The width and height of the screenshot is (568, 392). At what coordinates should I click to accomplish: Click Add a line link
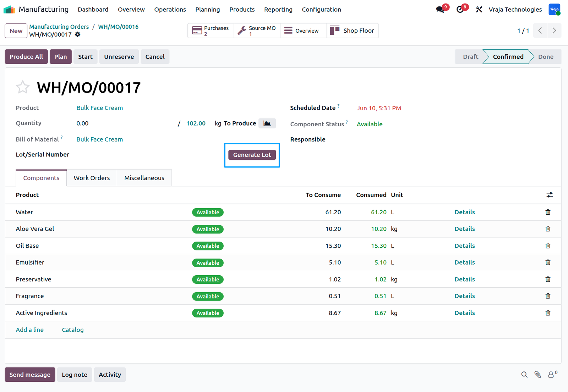point(30,330)
